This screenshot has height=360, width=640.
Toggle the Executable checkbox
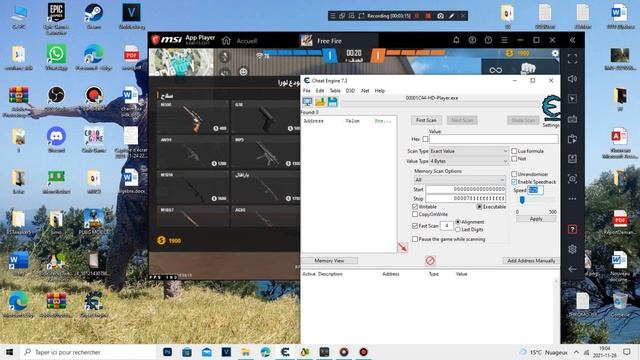479,207
